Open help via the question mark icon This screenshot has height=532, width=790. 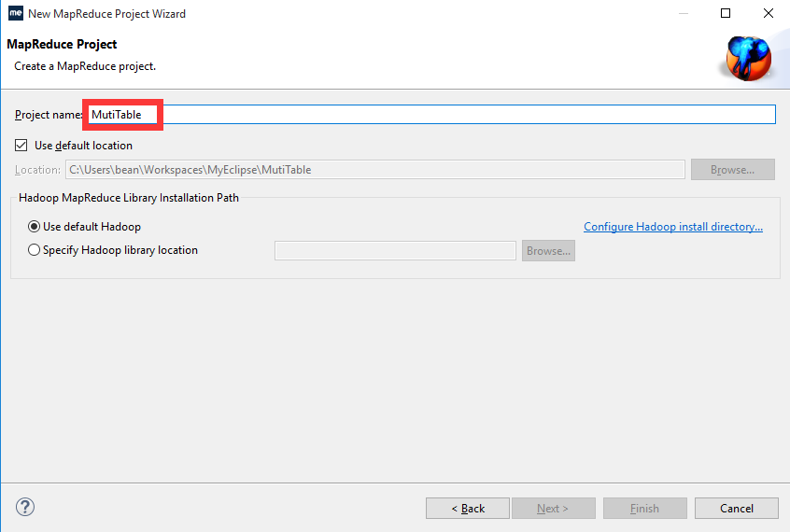(26, 508)
